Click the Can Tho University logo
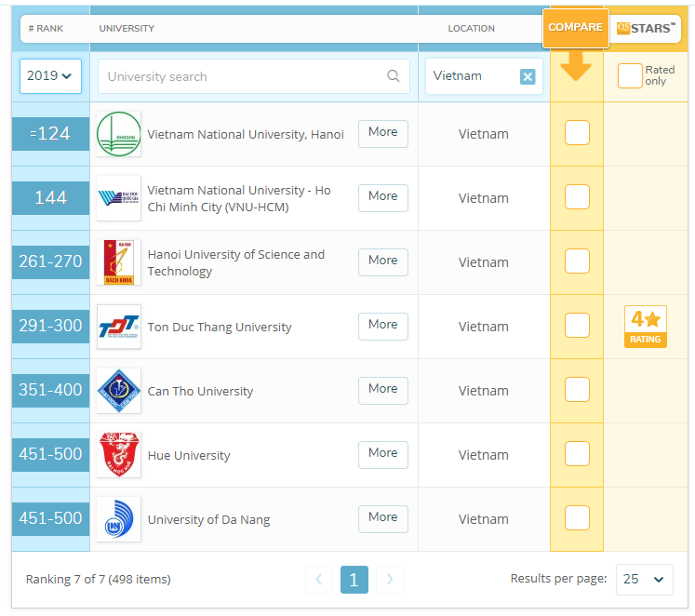Viewport: 695px width, 616px height. click(x=119, y=391)
